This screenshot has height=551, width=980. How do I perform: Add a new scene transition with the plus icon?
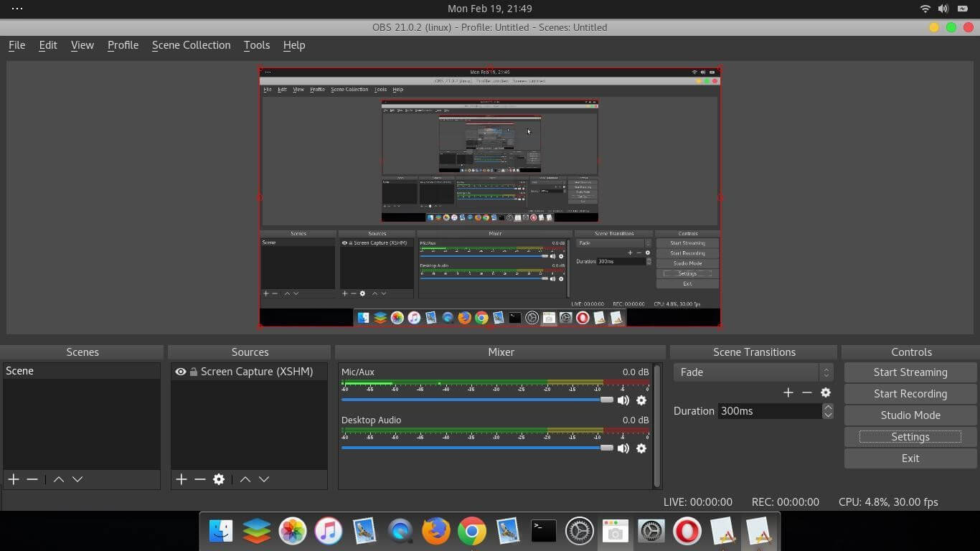(x=788, y=392)
